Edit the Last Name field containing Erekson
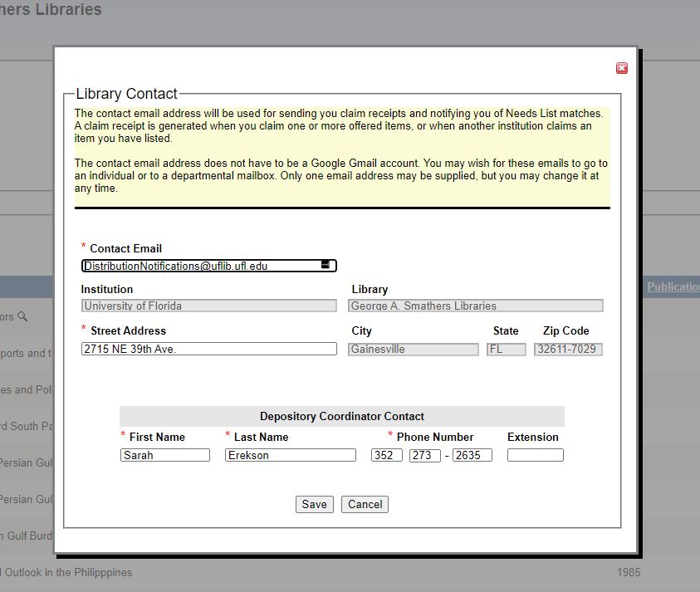700x592 pixels. point(290,455)
